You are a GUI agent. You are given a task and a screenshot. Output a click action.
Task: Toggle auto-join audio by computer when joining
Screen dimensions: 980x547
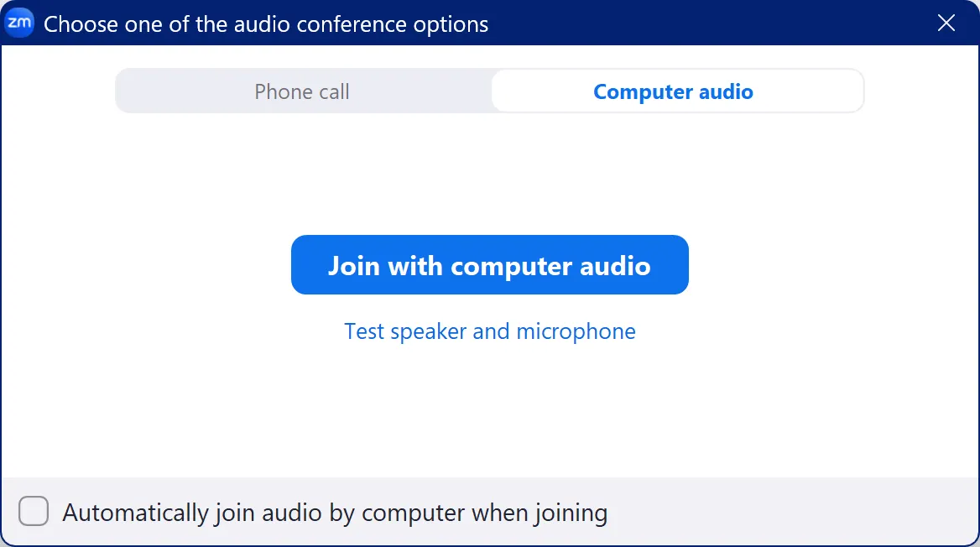pyautogui.click(x=34, y=512)
